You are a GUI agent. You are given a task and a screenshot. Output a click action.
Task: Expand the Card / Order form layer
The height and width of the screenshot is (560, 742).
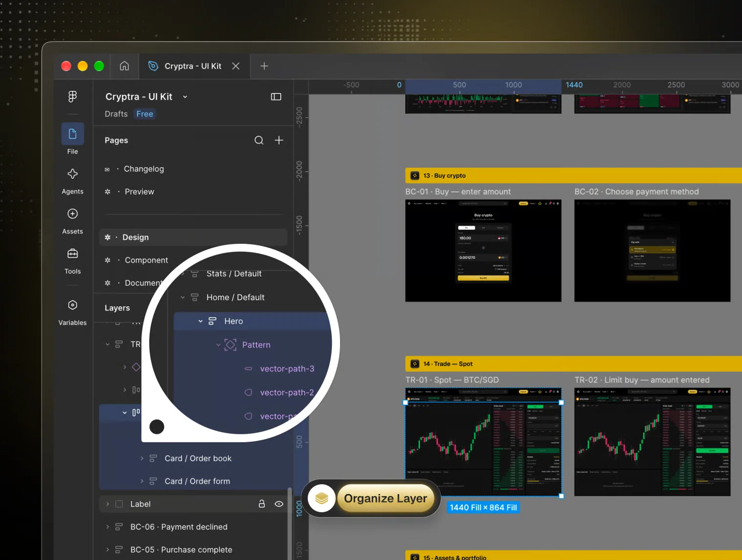[142, 481]
